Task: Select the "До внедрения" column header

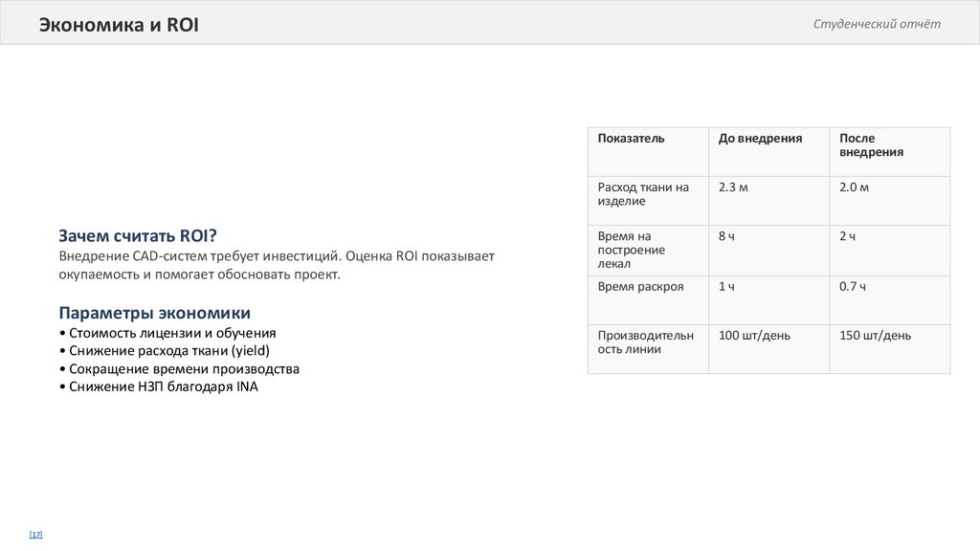Action: tap(761, 139)
